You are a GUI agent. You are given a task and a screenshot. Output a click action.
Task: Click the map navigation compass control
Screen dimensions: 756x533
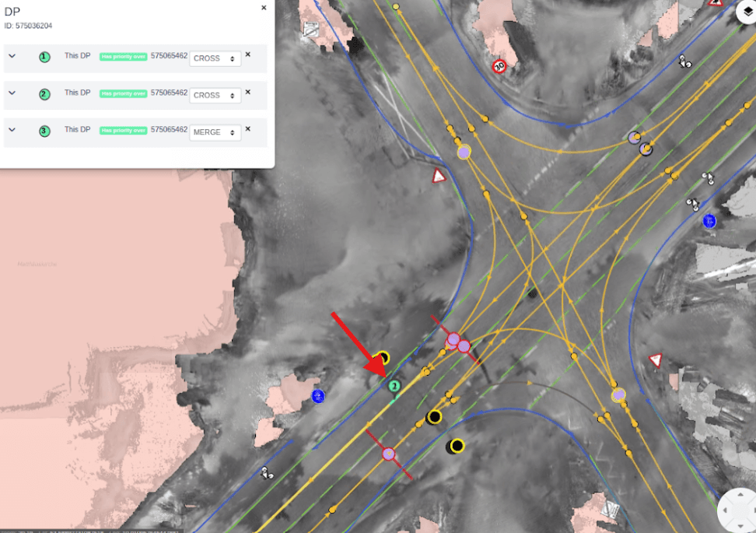pyautogui.click(x=737, y=510)
